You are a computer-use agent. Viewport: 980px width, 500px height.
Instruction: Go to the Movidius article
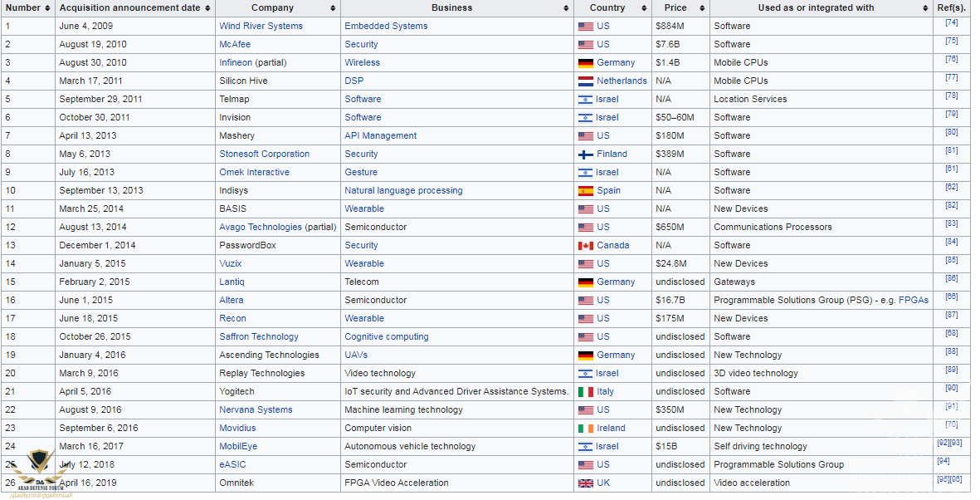[237, 428]
